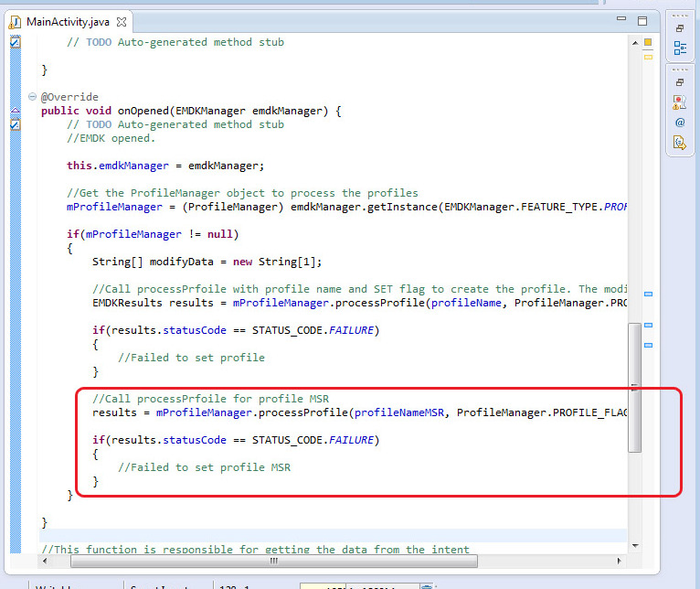
Task: Collapse the onOpened method fold at @Override
Action: [x=32, y=97]
